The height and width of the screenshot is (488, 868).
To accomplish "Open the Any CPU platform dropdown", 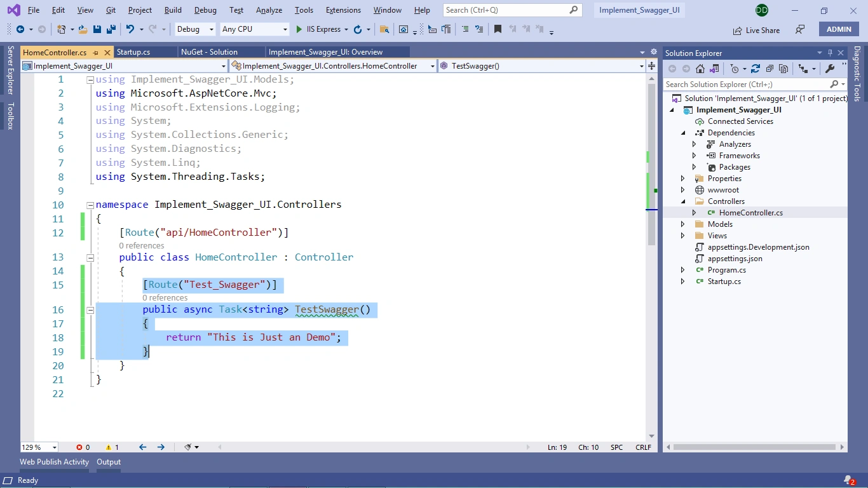I will [254, 29].
